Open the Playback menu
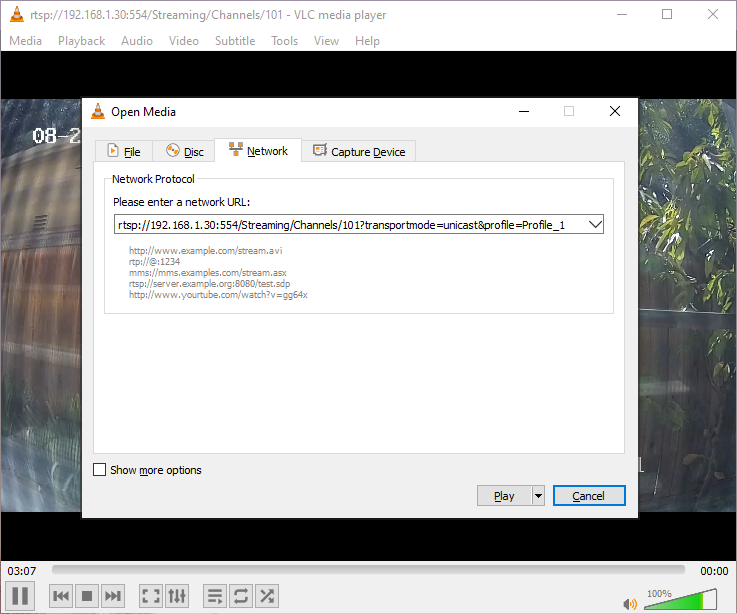737x614 pixels. pos(81,41)
